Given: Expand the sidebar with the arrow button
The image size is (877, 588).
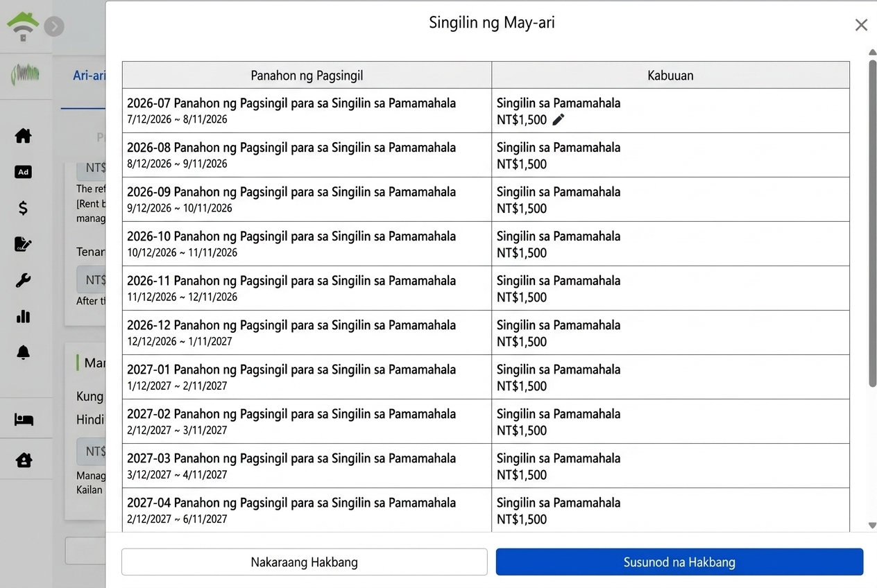Looking at the screenshot, I should [x=54, y=26].
